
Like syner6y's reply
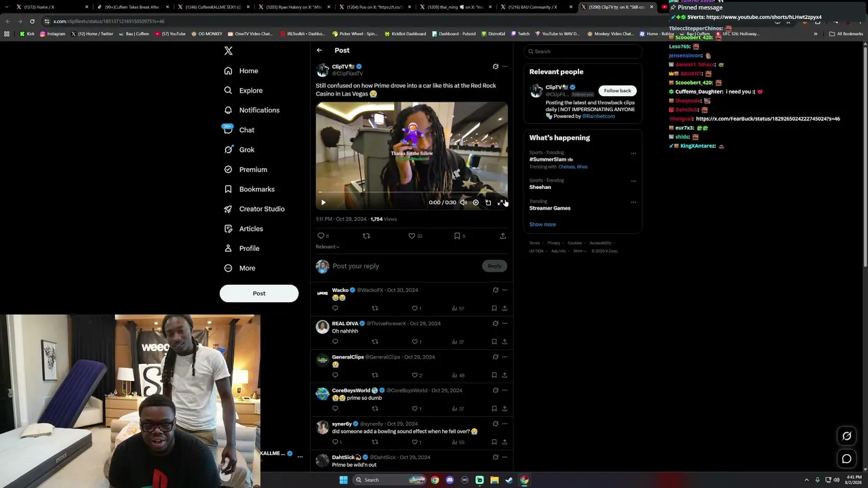tap(415, 442)
